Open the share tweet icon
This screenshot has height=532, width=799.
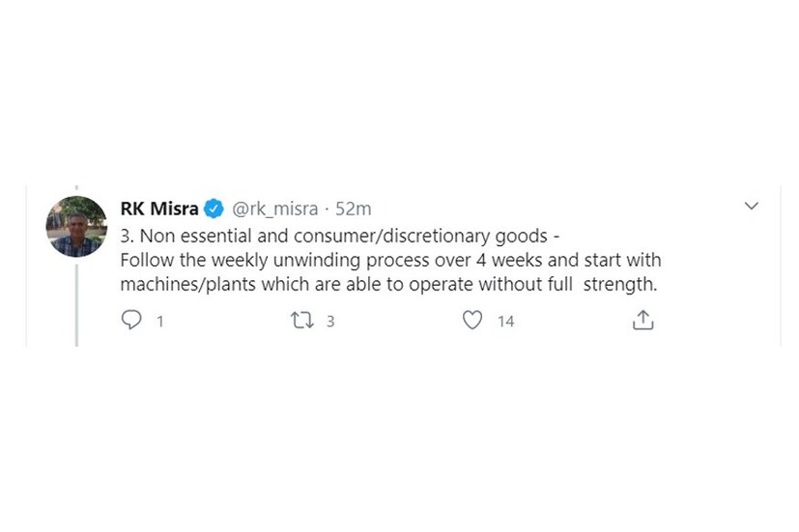pos(642,321)
